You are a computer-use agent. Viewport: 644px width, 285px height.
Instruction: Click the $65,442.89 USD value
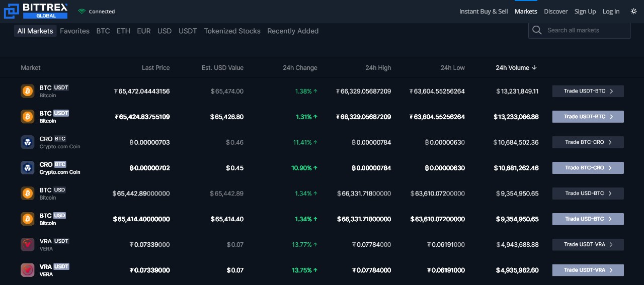coord(226,194)
